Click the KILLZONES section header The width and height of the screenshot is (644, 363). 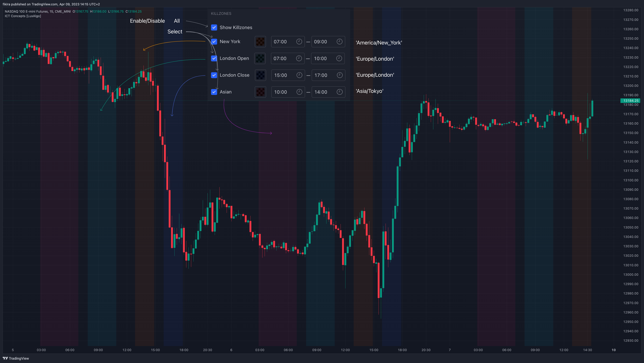(221, 13)
